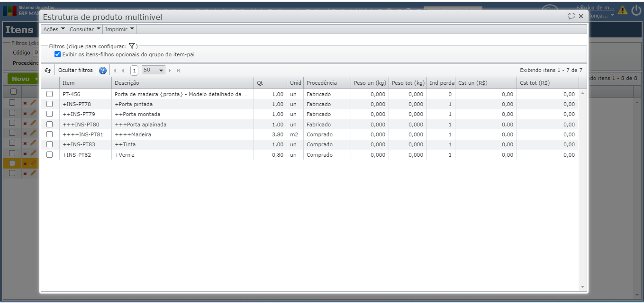The image size is (644, 303).
Task: Go to the next page of results
Action: 170,71
